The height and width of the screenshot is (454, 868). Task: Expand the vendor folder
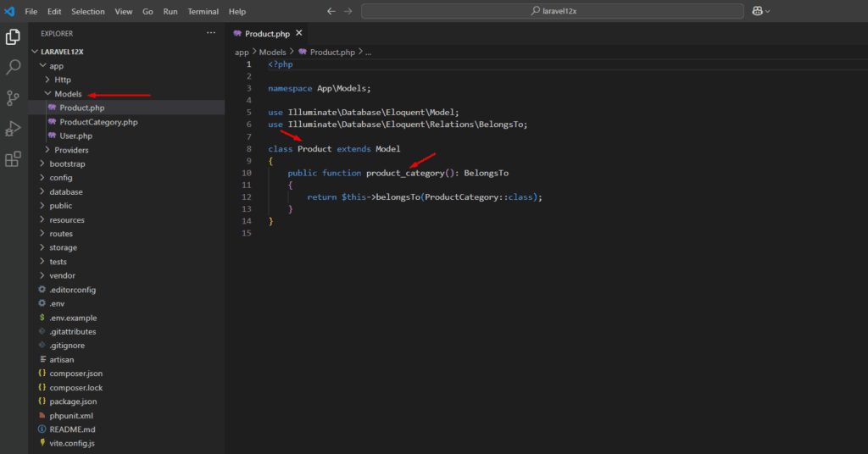tap(62, 275)
